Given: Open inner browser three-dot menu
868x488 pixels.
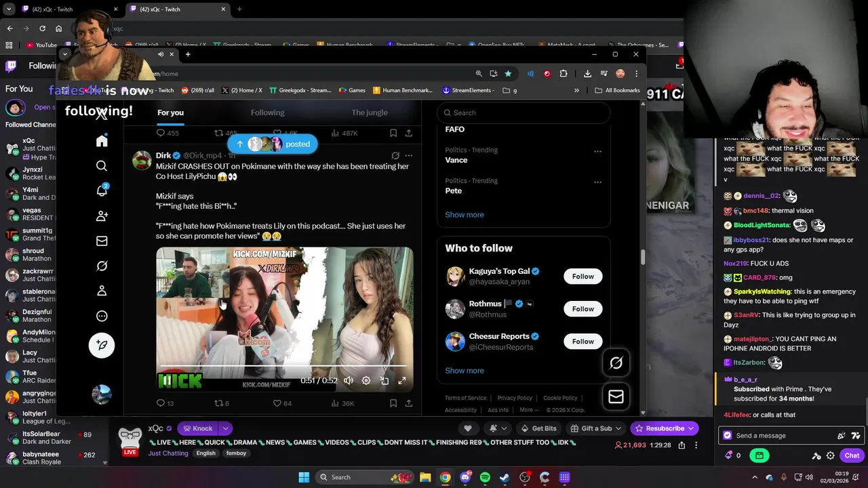Looking at the screenshot, I should pyautogui.click(x=636, y=73).
